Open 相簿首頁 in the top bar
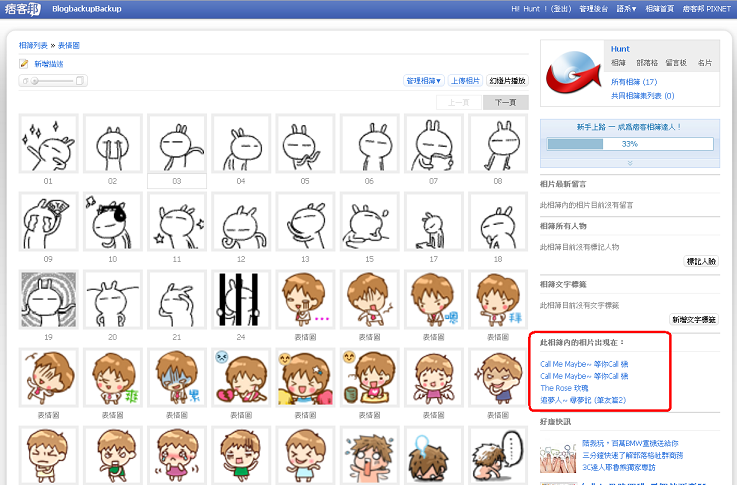The height and width of the screenshot is (485, 737). [659, 9]
